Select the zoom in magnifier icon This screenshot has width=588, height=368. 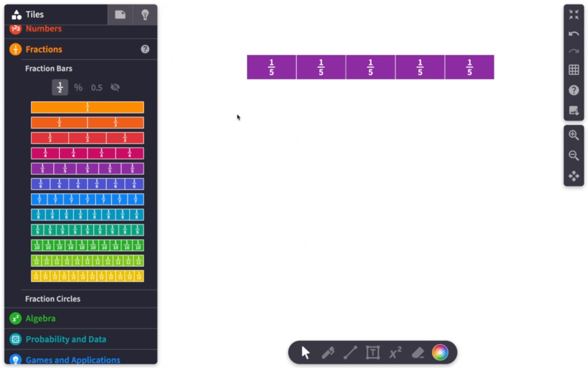tap(574, 135)
